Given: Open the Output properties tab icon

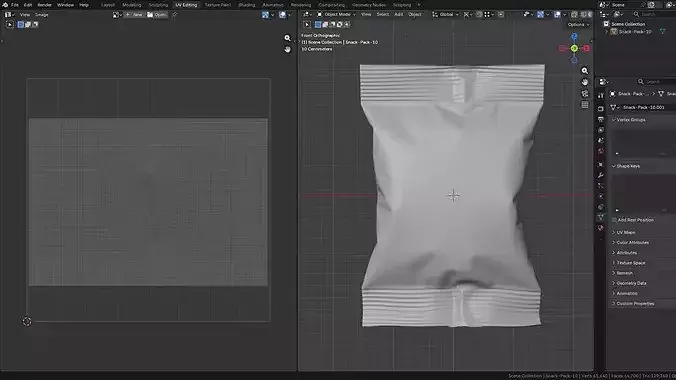Looking at the screenshot, I should (x=601, y=119).
